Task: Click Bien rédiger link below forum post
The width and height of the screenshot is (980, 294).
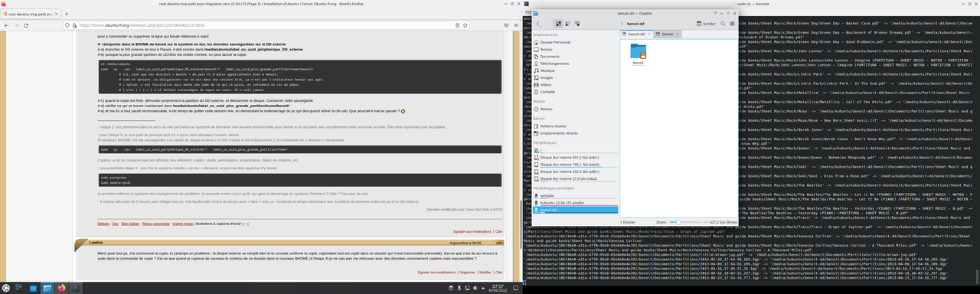Action: tap(130, 224)
